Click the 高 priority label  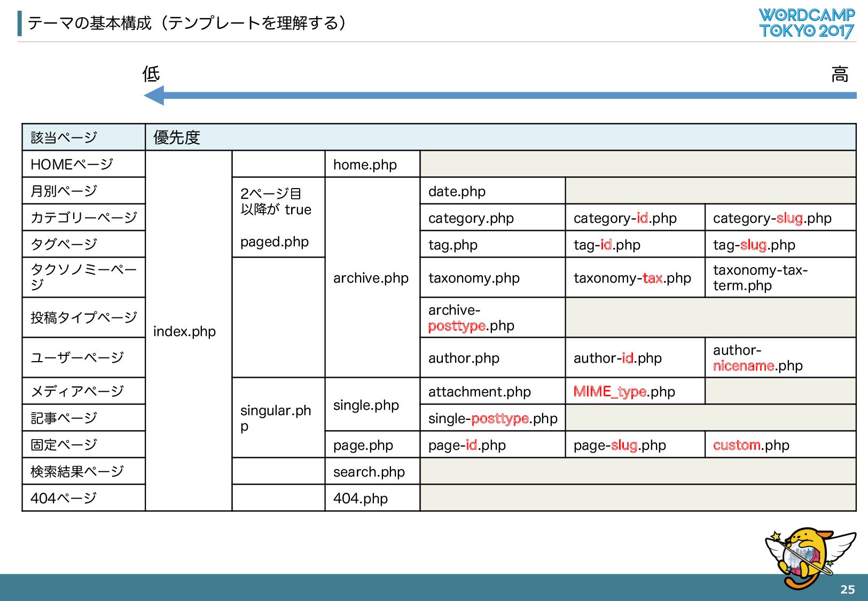pyautogui.click(x=840, y=74)
